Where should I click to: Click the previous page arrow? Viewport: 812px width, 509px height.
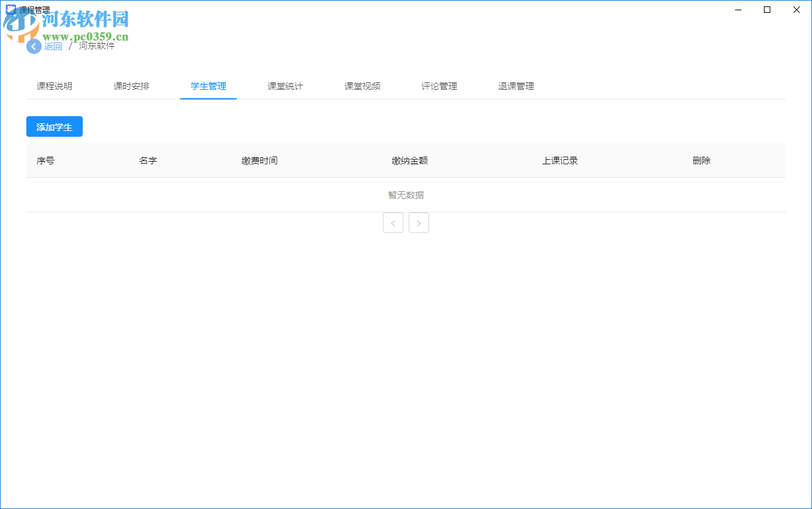tap(393, 223)
